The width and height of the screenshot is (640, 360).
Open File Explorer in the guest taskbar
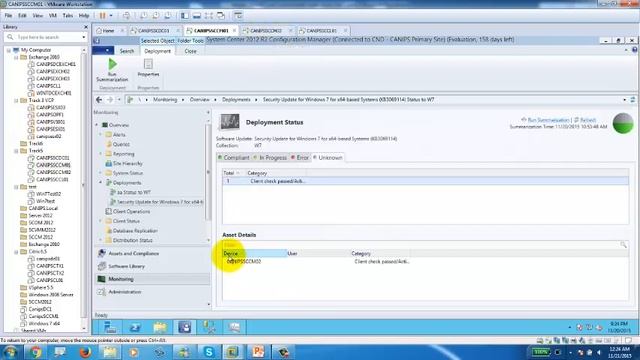click(x=160, y=327)
